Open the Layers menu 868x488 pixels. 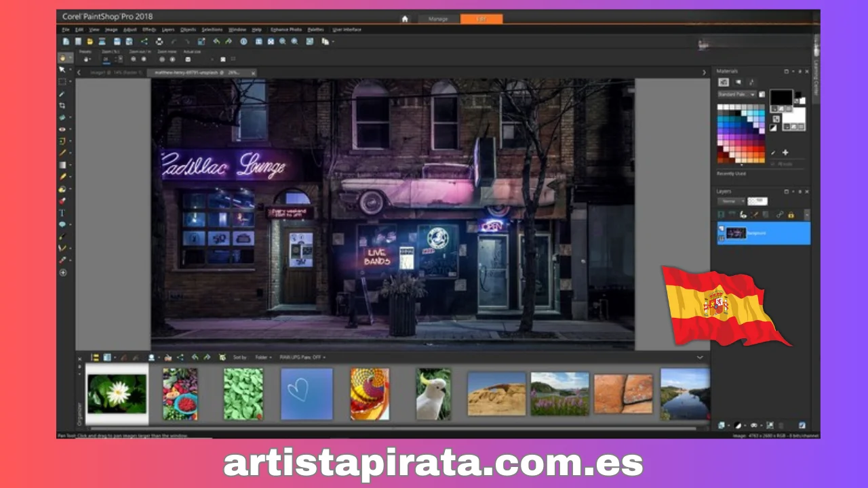(x=168, y=30)
